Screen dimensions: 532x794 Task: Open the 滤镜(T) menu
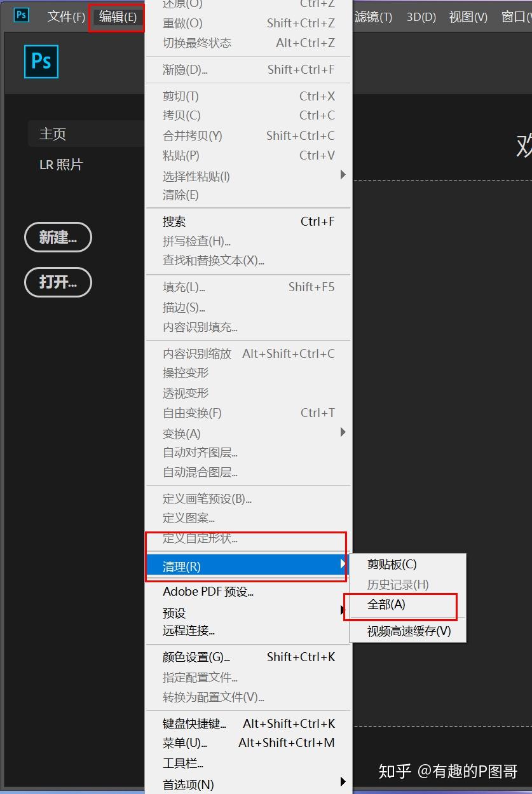click(373, 17)
